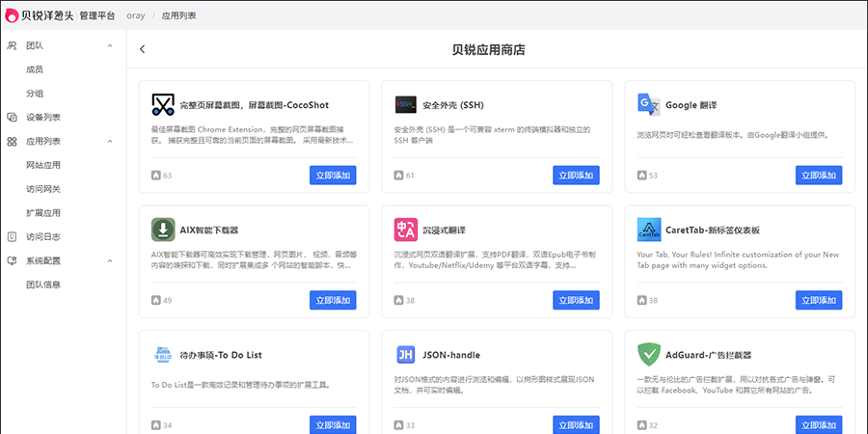Click the 待办事项 To Do List icon
Viewport: 868px width, 434px height.
(x=162, y=355)
